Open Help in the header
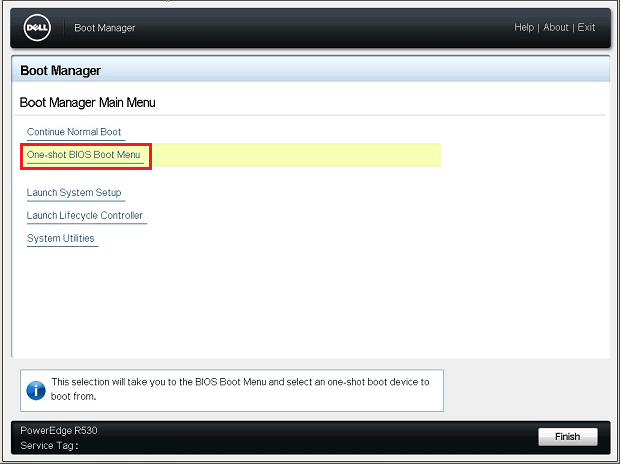The width and height of the screenshot is (620, 464). pyautogui.click(x=524, y=27)
